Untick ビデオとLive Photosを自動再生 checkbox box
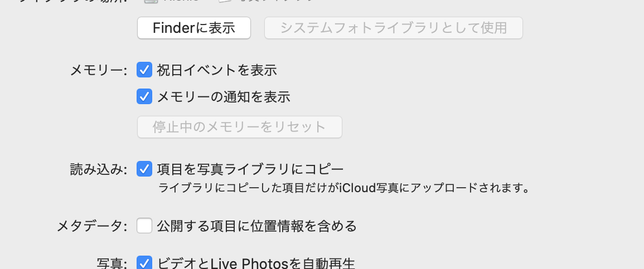Viewport: 644px width, 269px height. (144, 262)
